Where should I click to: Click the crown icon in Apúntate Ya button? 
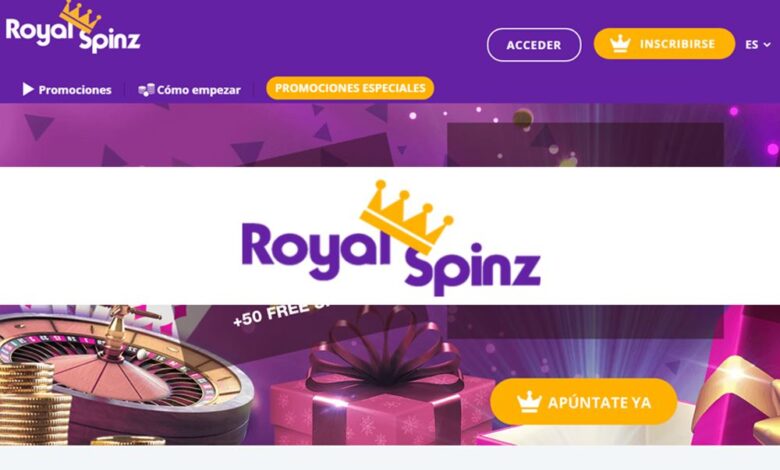pos(528,402)
